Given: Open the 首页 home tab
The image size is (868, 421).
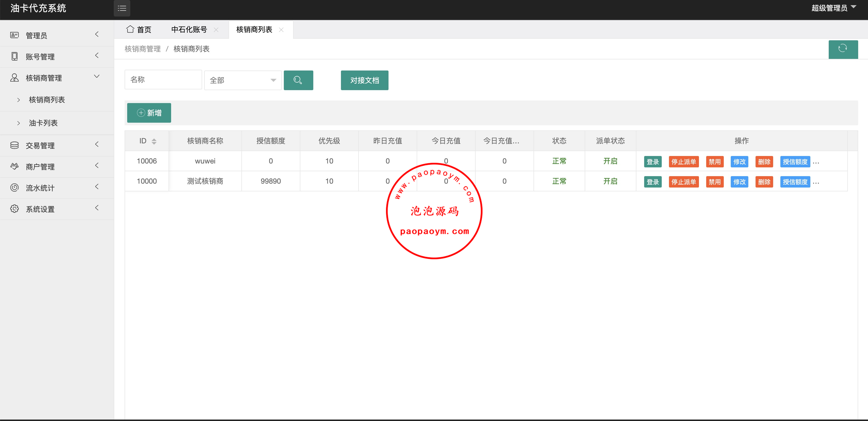Looking at the screenshot, I should [x=139, y=30].
